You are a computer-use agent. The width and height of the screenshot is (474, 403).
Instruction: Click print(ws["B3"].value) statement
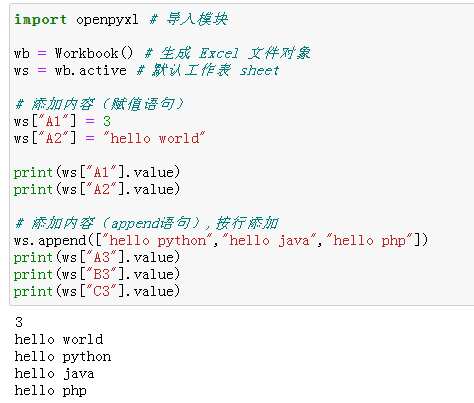click(x=97, y=274)
